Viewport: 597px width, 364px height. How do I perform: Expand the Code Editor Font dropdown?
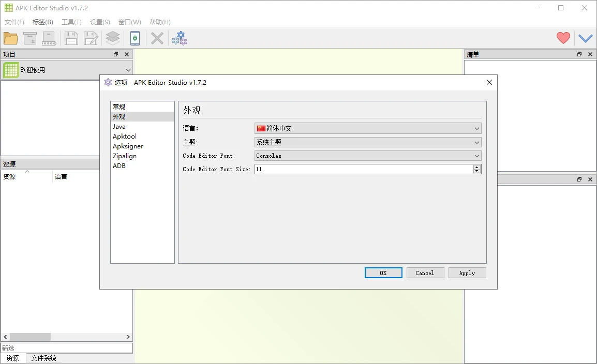coord(368,156)
